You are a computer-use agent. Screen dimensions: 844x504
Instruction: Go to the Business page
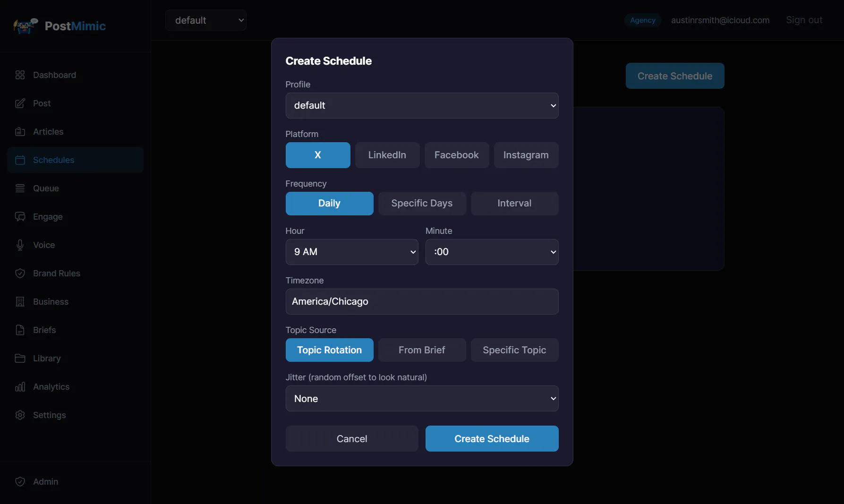tap(76, 302)
